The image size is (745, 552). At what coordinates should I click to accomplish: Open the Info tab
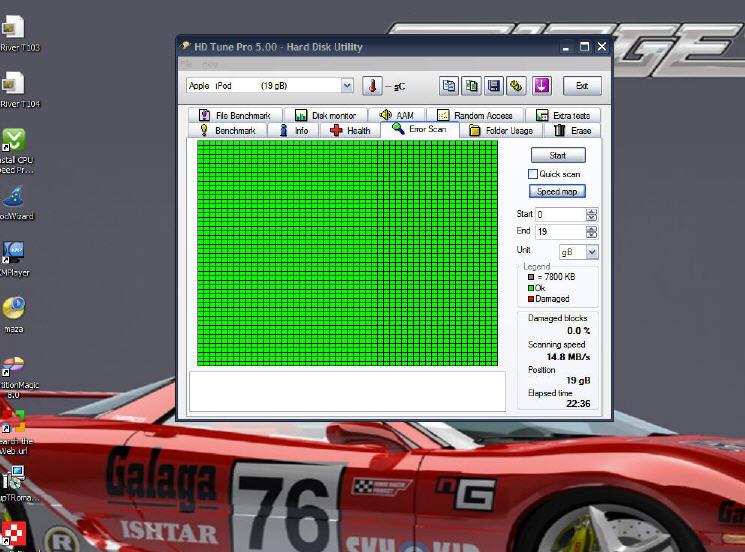pos(294,131)
